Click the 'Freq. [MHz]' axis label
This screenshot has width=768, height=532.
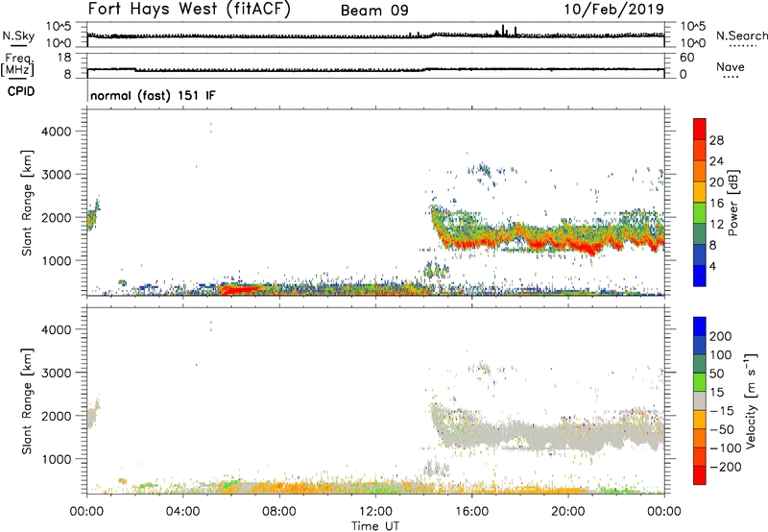pyautogui.click(x=17, y=64)
